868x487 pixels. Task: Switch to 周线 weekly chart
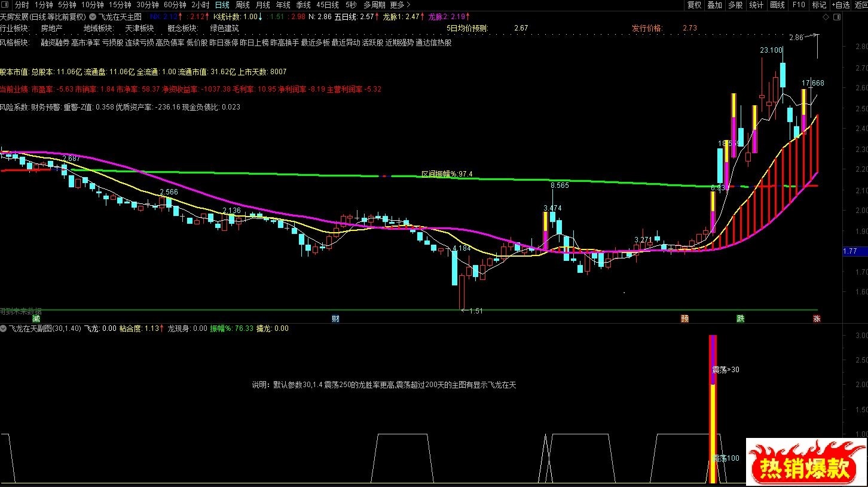tap(243, 5)
